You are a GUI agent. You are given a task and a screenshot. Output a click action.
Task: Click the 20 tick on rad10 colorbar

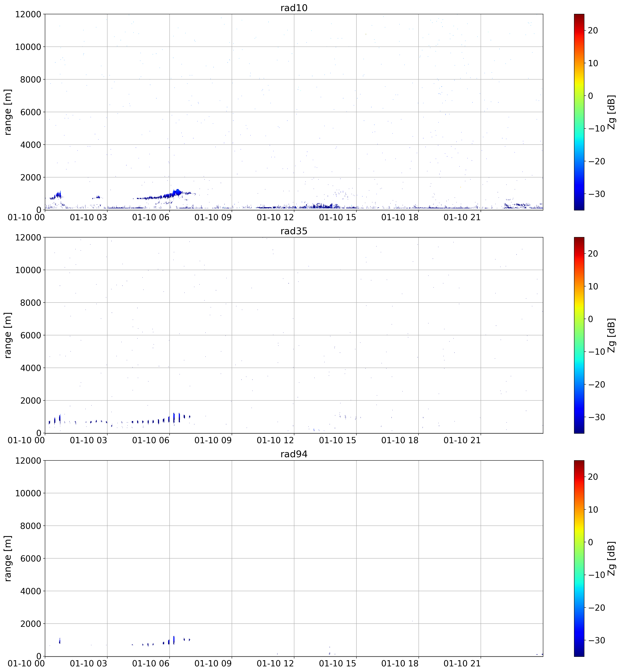pos(593,31)
